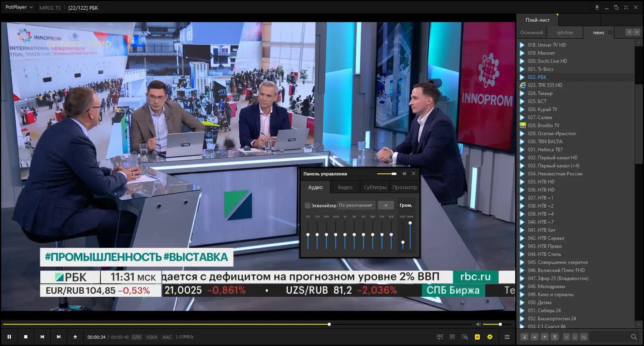Toggle the yellow playlist panel button
This screenshot has width=644, height=346.
tap(477, 337)
